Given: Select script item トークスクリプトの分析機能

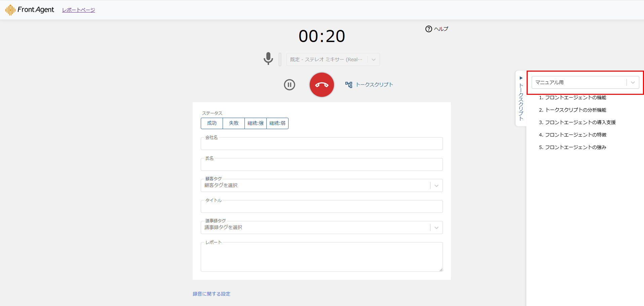Looking at the screenshot, I should click(575, 110).
